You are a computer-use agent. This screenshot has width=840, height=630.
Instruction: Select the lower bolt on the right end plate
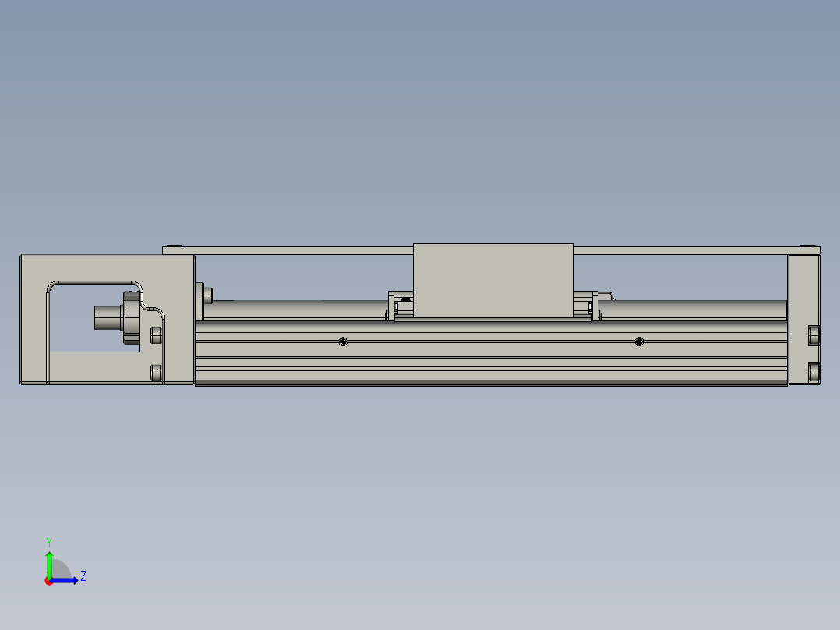point(814,372)
